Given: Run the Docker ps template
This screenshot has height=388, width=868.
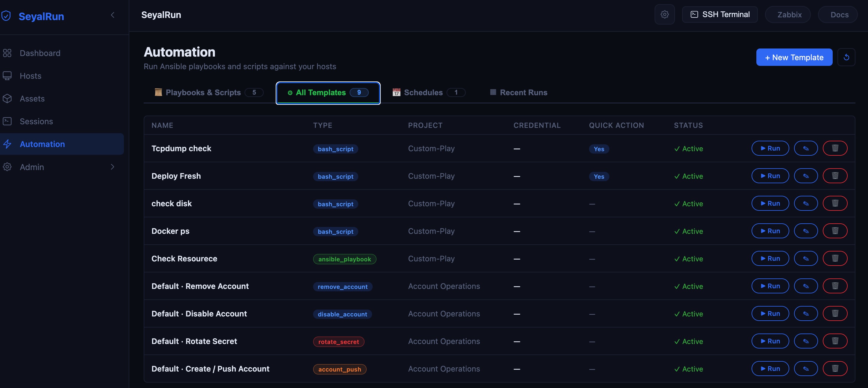Looking at the screenshot, I should tap(770, 231).
